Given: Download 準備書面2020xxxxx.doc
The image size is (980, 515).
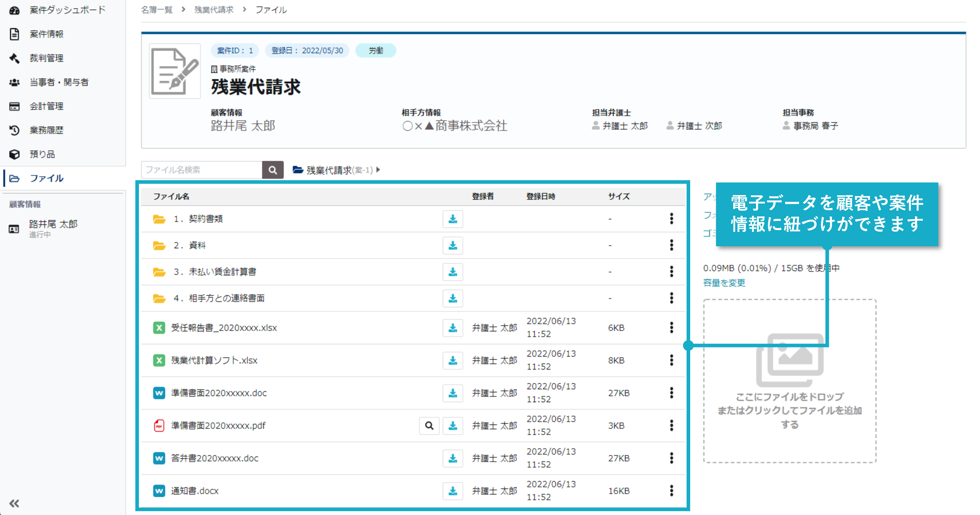Looking at the screenshot, I should coord(453,393).
